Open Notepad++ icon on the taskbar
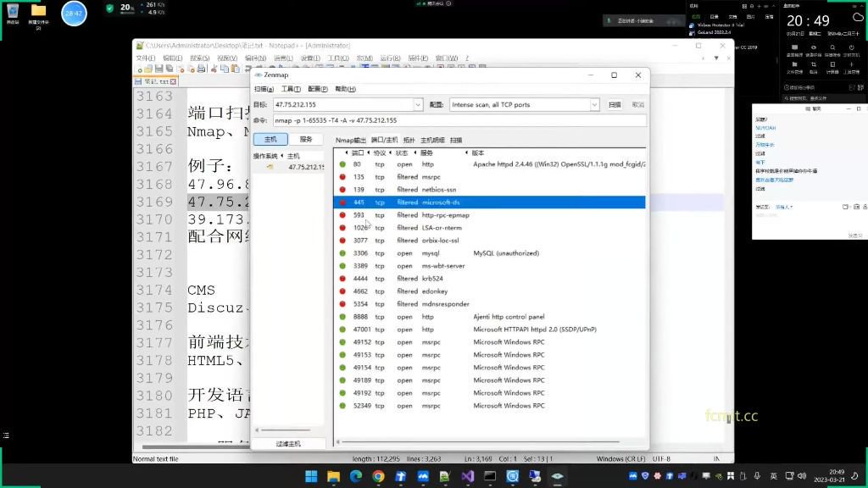The width and height of the screenshot is (868, 488). click(444, 476)
